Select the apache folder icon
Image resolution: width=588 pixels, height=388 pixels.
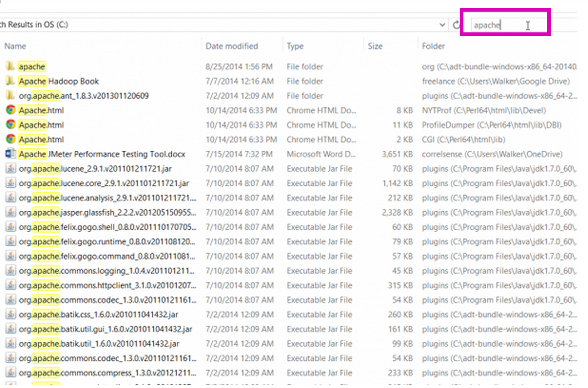coord(11,66)
